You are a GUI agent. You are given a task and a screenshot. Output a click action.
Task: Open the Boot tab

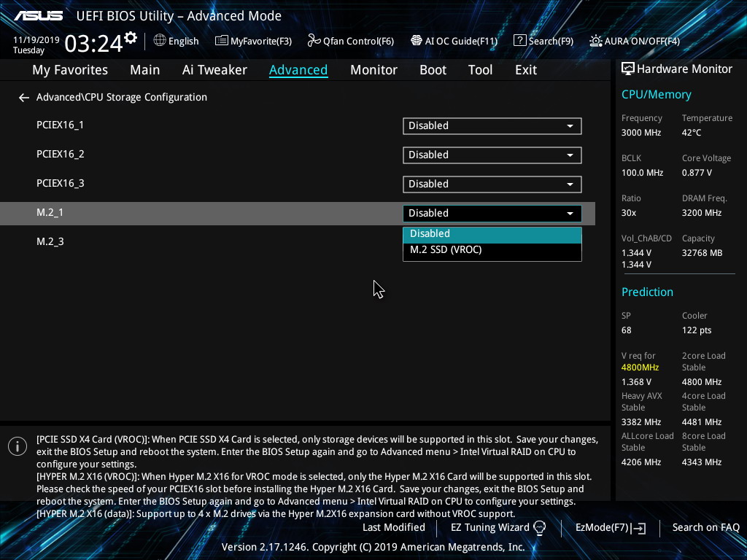[433, 70]
